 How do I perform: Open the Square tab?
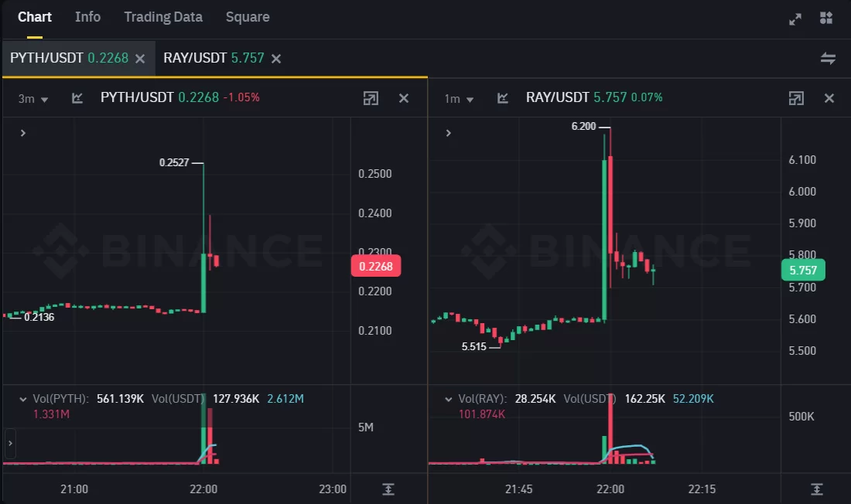[x=248, y=17]
